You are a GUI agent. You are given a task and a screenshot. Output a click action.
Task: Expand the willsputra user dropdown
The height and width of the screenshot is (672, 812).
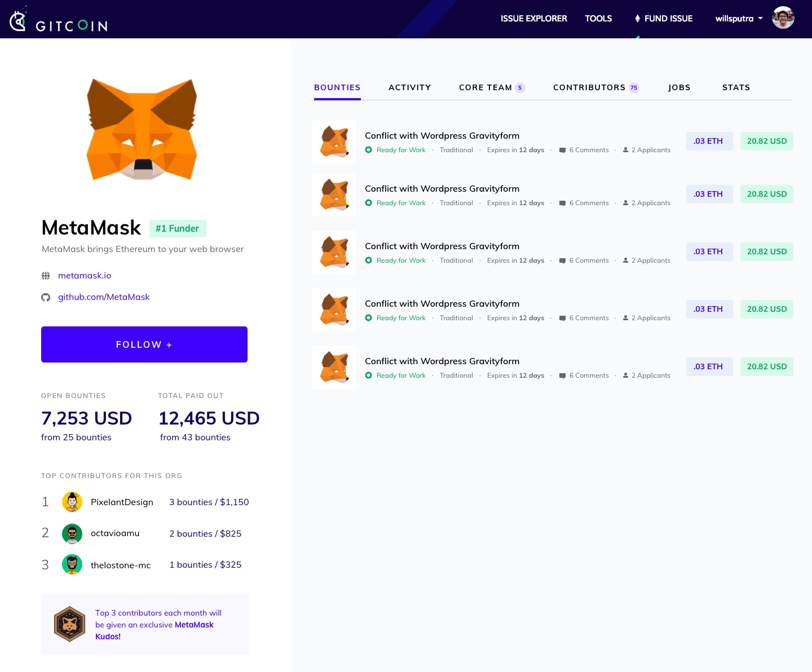click(739, 19)
